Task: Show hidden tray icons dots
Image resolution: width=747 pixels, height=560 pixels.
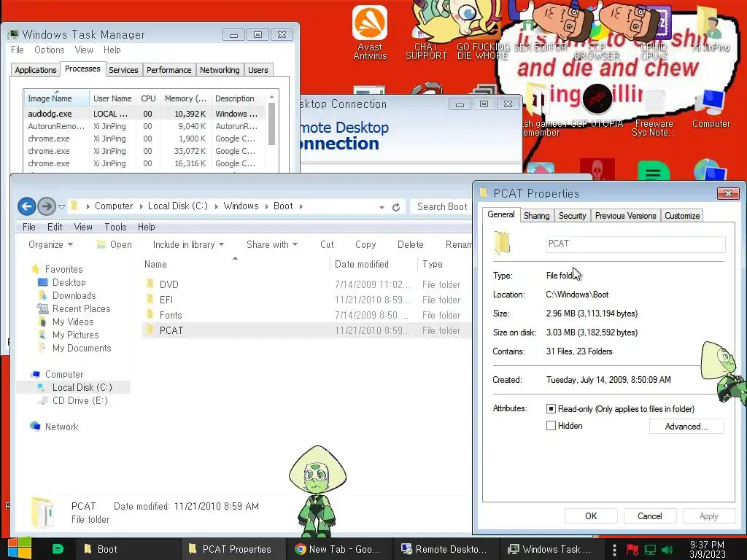Action: click(x=614, y=550)
